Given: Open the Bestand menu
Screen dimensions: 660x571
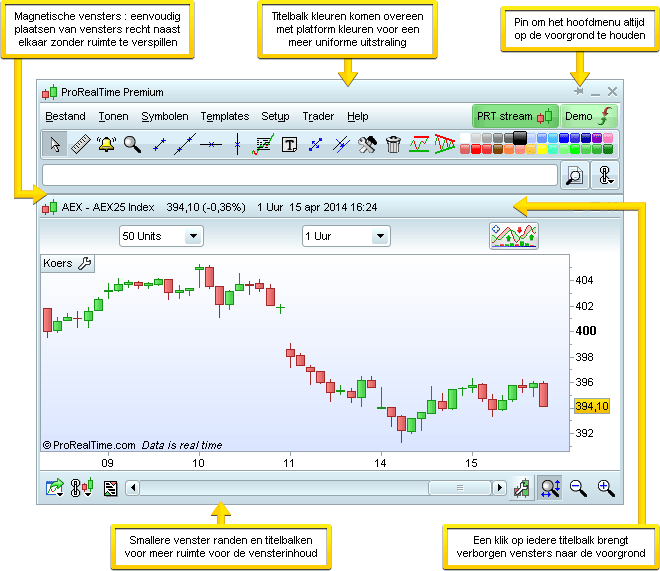Looking at the screenshot, I should (65, 117).
